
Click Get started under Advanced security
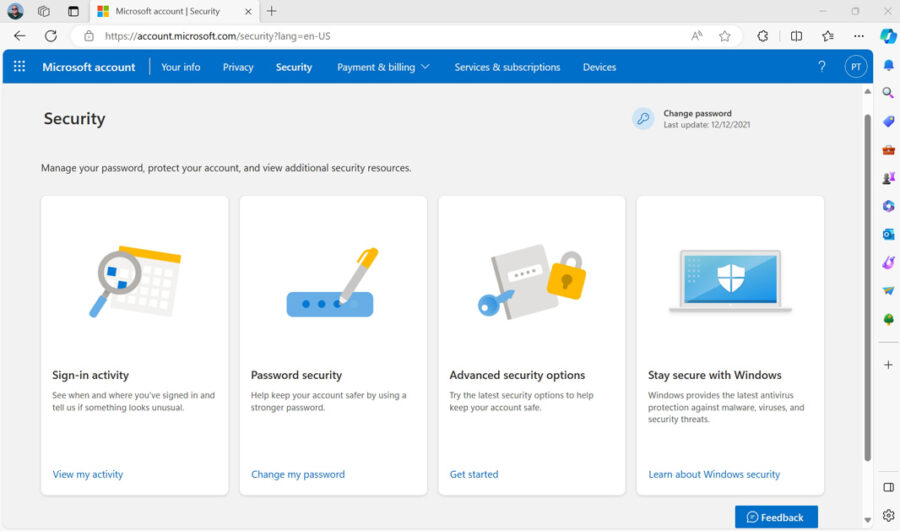[x=474, y=474]
